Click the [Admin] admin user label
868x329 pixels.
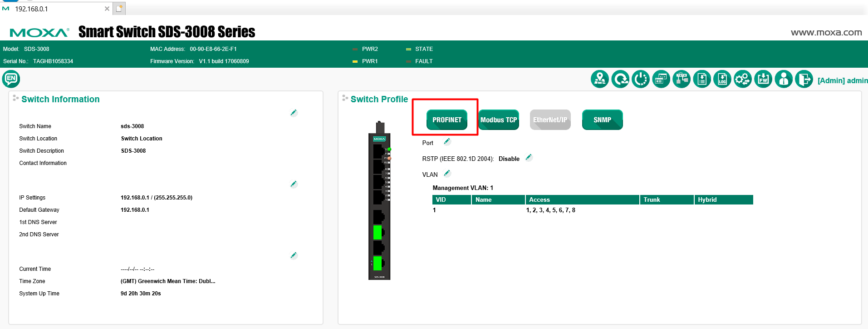(843, 80)
